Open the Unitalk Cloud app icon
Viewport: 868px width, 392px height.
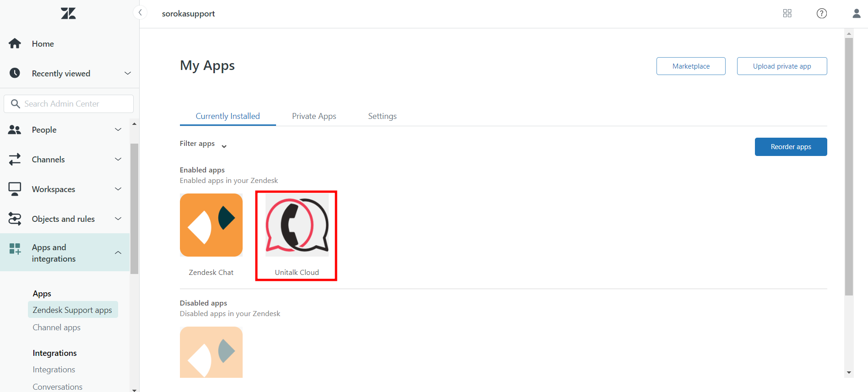(x=297, y=225)
